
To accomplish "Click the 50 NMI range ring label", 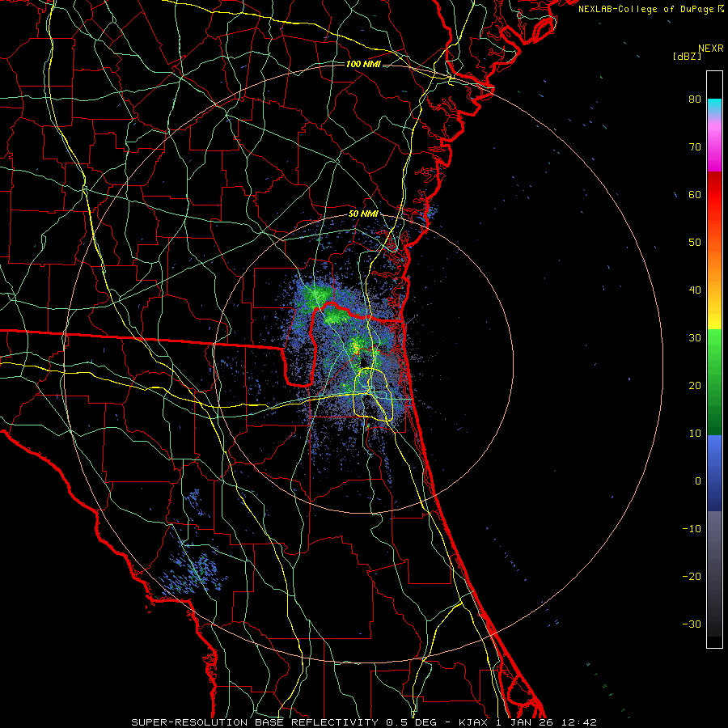I will [x=363, y=214].
